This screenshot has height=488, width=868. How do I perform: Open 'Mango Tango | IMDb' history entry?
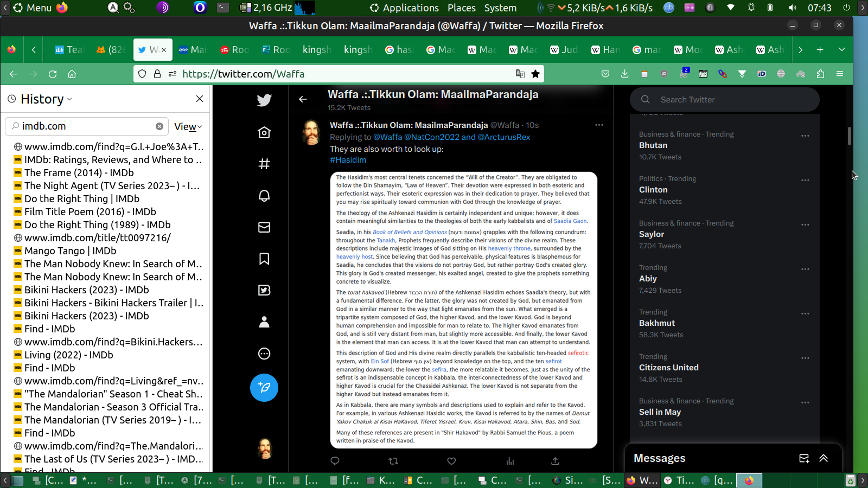pyautogui.click(x=71, y=251)
